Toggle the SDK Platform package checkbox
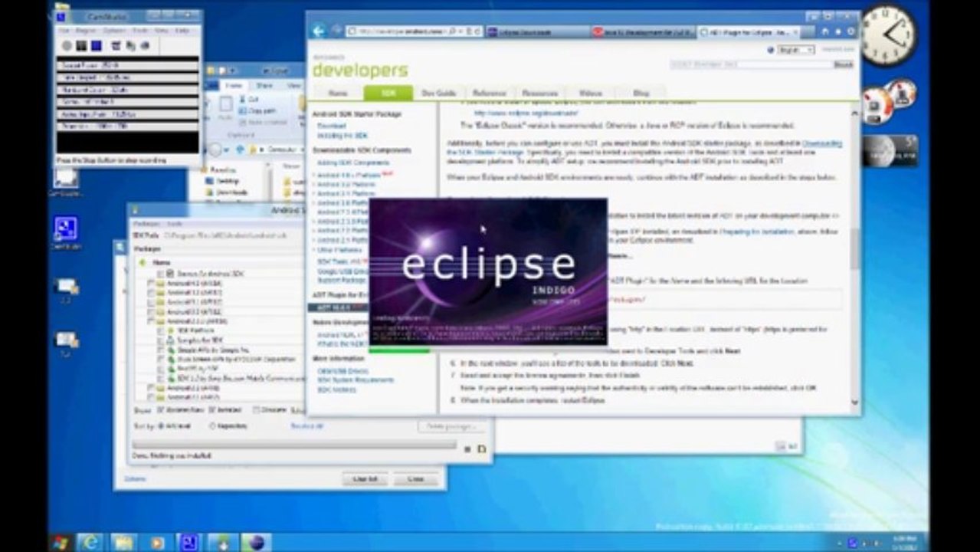 coord(161,330)
